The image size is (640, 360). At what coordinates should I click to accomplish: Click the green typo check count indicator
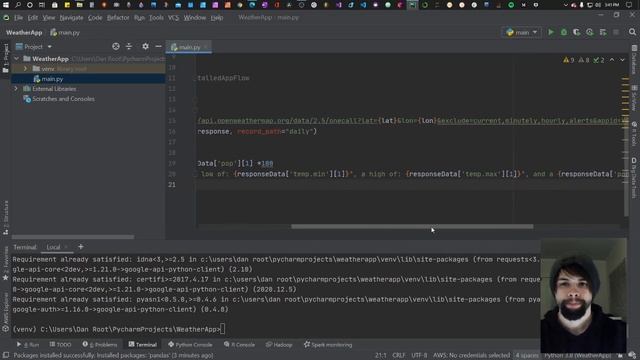coord(599,60)
